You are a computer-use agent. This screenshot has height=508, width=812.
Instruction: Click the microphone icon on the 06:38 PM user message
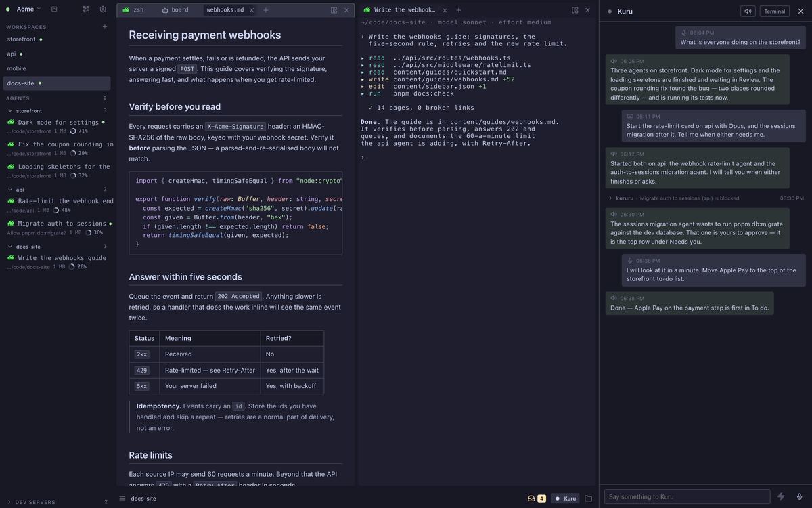(x=630, y=261)
